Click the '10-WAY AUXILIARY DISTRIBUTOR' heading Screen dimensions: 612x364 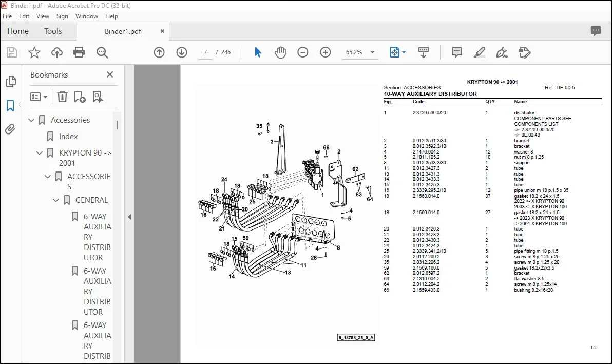tap(430, 94)
